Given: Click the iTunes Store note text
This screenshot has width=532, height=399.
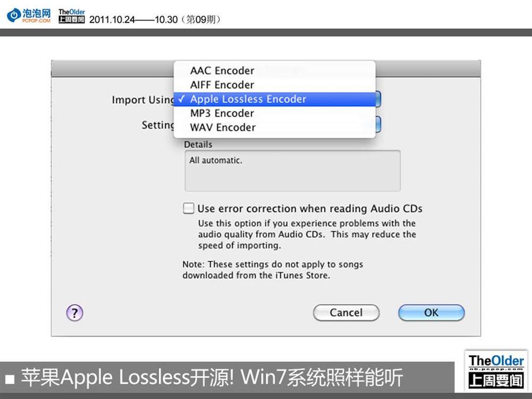Looking at the screenshot, I should click(273, 270).
